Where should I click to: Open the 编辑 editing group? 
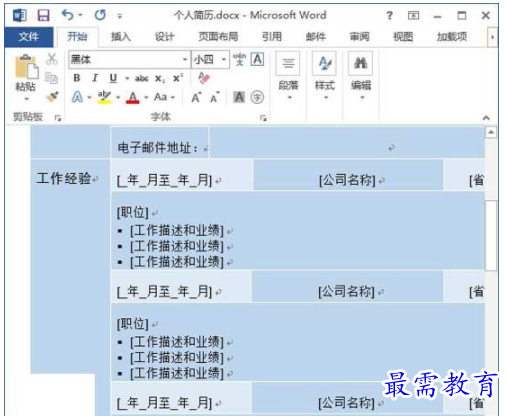361,77
